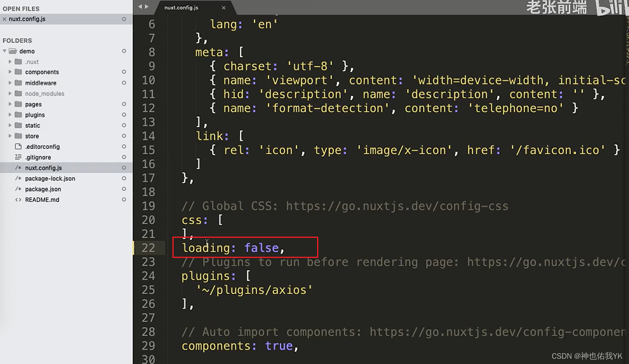Click the node_modules folder icon
Viewport: 629px width, 364px height.
tap(18, 93)
